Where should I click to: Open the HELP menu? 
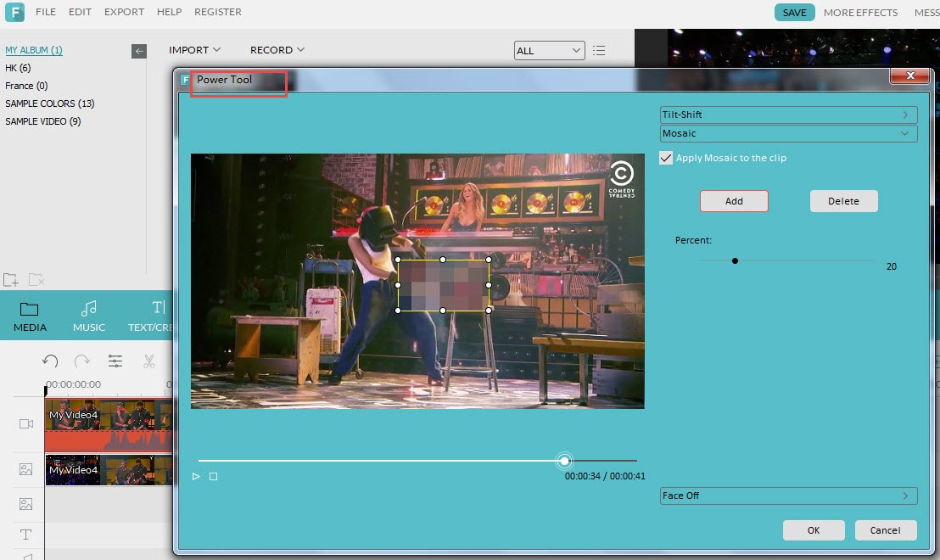click(169, 12)
